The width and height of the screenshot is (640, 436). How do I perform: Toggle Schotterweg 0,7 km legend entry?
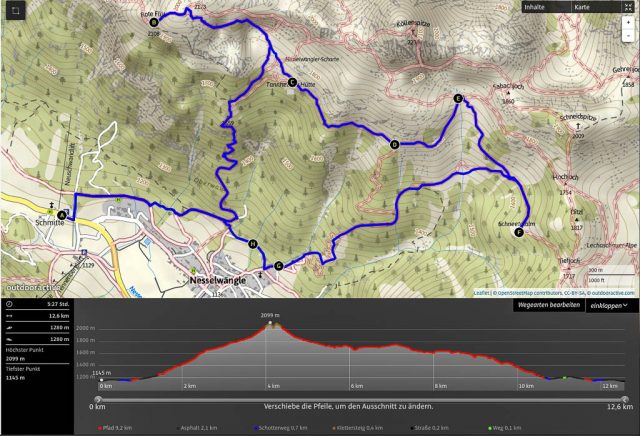[280, 428]
